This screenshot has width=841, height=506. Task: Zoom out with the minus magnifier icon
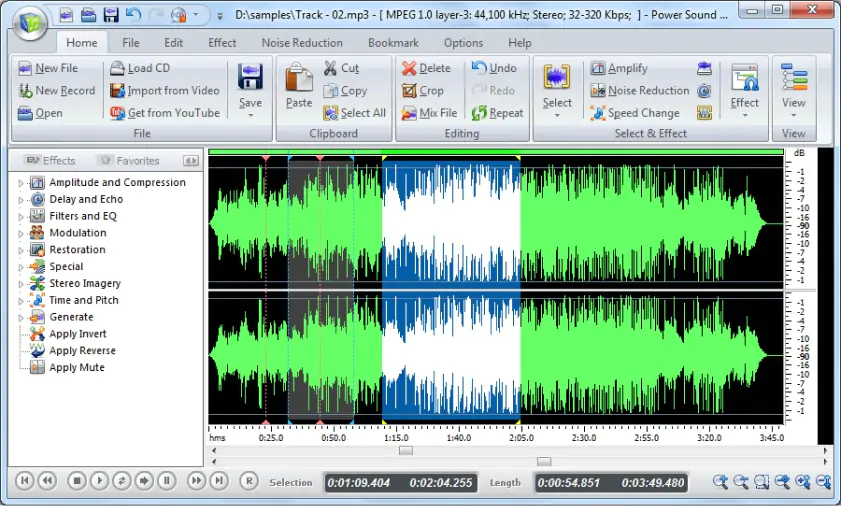[x=741, y=482]
